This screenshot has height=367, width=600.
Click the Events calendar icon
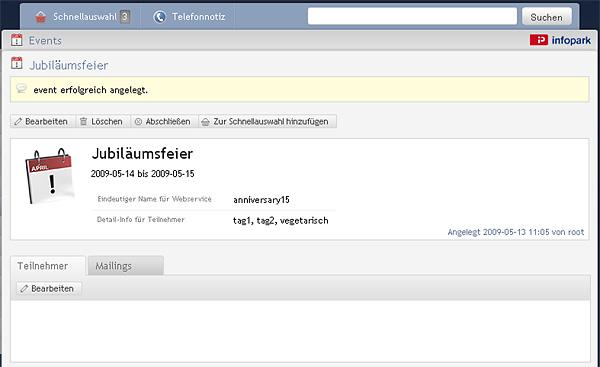tap(16, 40)
